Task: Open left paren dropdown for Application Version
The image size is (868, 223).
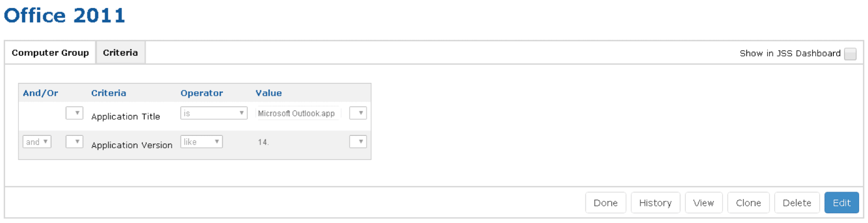Action: [x=75, y=142]
